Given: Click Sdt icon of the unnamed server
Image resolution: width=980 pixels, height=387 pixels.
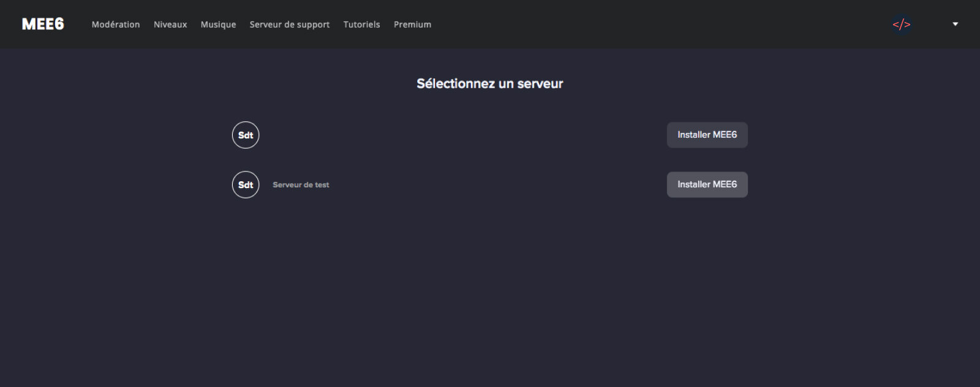Looking at the screenshot, I should click(x=246, y=135).
